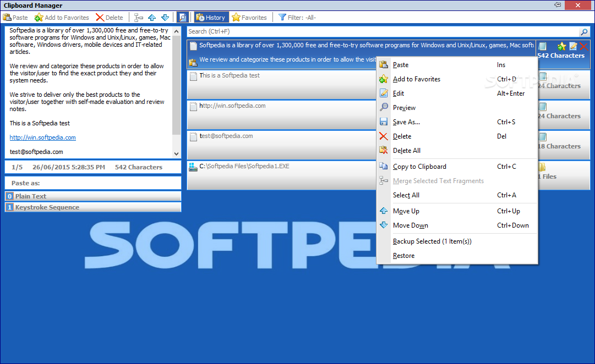The width and height of the screenshot is (595, 364).
Task: Click the preview pane scroll down arrow
Action: [x=177, y=153]
